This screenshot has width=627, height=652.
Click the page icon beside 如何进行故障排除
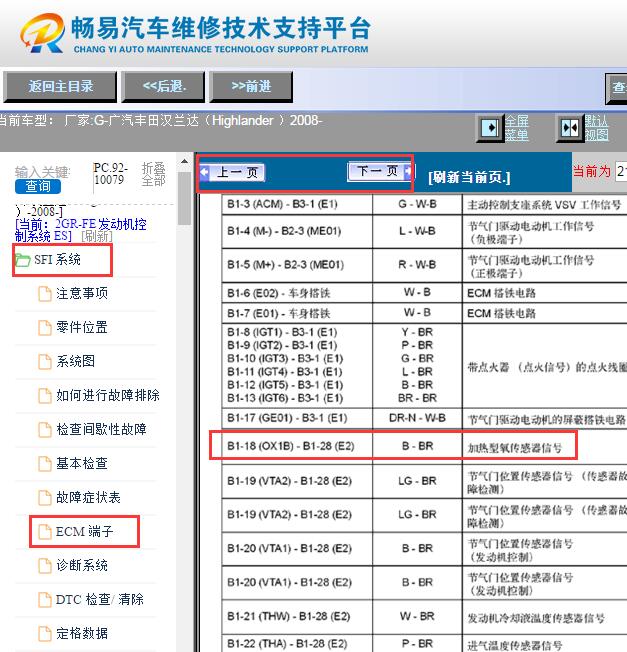45,395
